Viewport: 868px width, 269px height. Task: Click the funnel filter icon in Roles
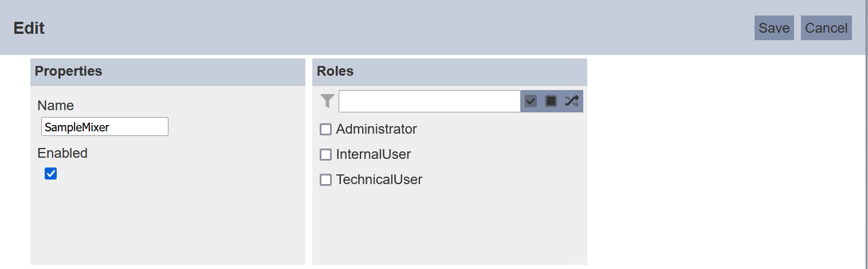pyautogui.click(x=327, y=102)
